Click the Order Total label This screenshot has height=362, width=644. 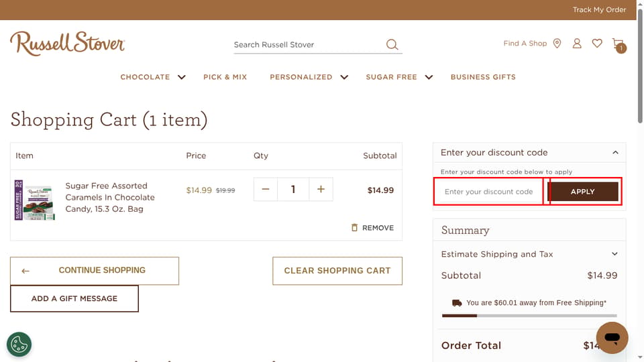tap(471, 346)
